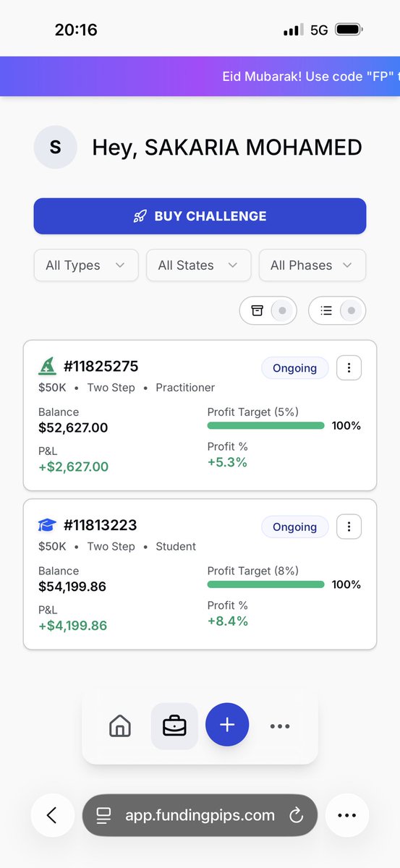Screen dimensions: 400x868
Task: Open the browser three-dot menu
Action: click(347, 815)
